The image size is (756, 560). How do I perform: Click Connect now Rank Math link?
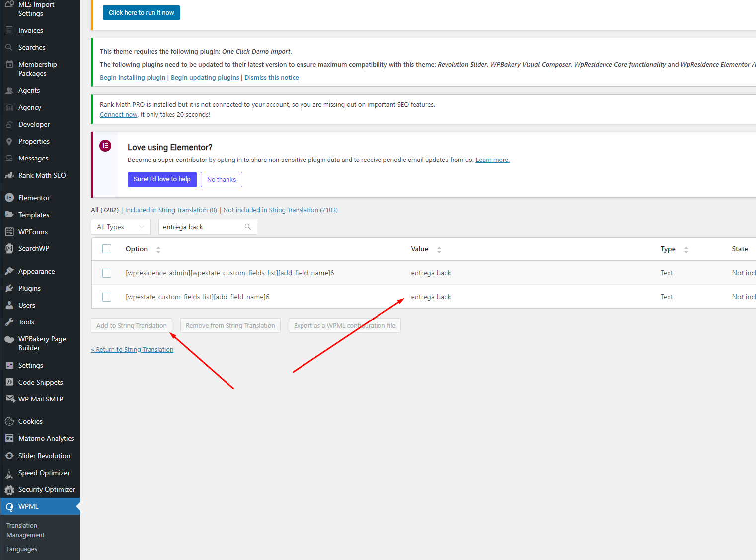point(119,115)
